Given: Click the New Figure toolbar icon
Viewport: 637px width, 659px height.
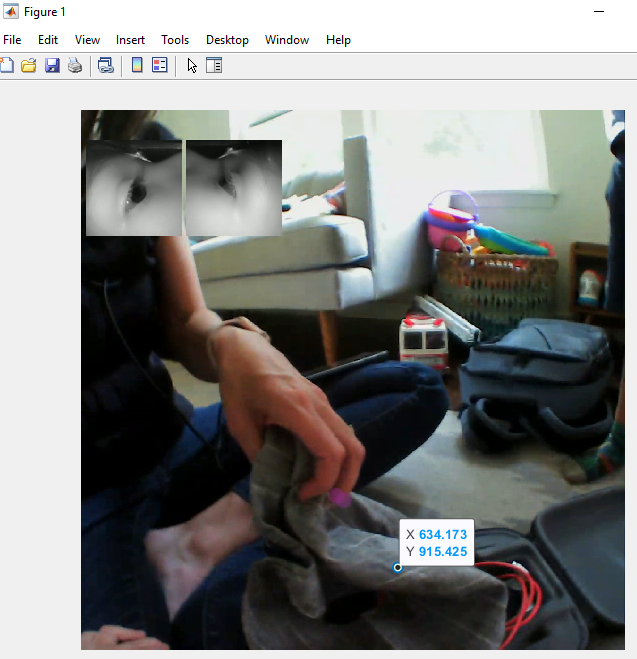Looking at the screenshot, I should (x=6, y=66).
